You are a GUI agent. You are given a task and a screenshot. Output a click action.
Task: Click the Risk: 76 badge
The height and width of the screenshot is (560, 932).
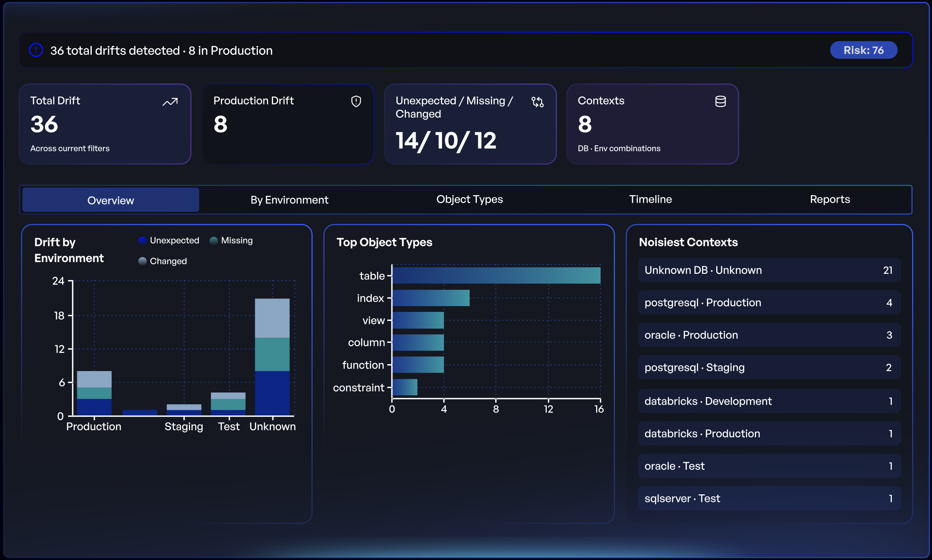(864, 49)
